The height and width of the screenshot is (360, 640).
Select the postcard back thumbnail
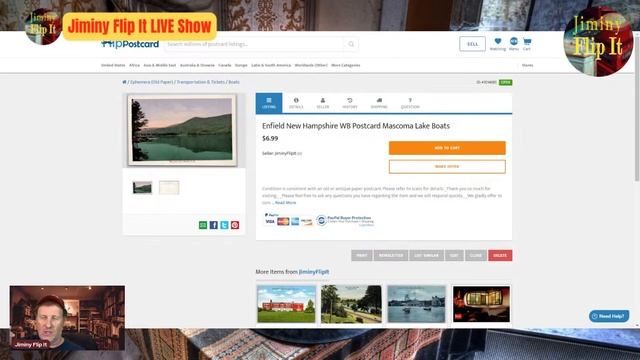point(169,188)
